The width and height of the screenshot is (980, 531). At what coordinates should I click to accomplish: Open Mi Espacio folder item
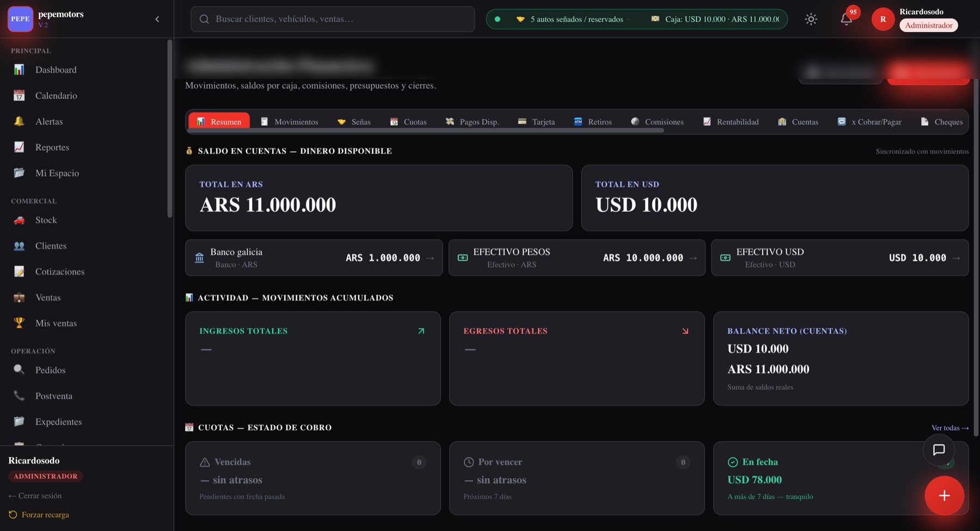(87, 173)
